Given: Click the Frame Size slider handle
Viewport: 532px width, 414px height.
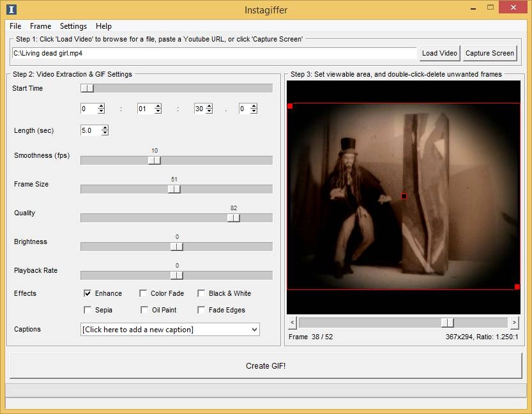Looking at the screenshot, I should tap(174, 189).
